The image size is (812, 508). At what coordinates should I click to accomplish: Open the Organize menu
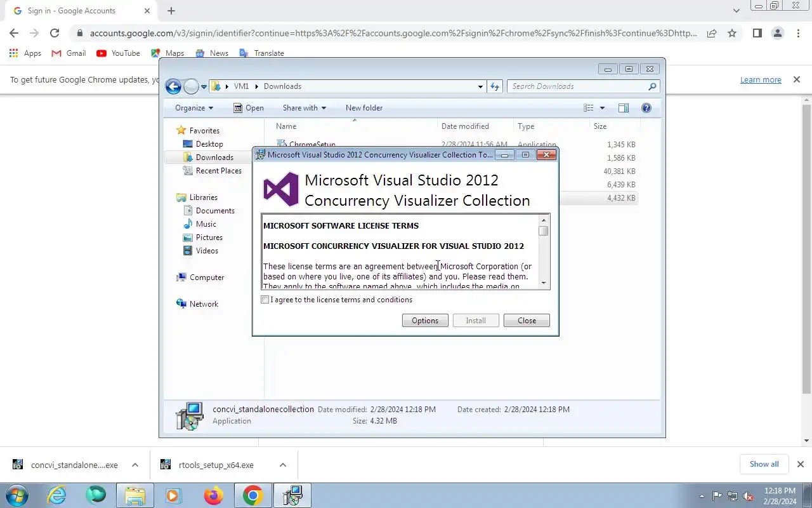click(194, 108)
